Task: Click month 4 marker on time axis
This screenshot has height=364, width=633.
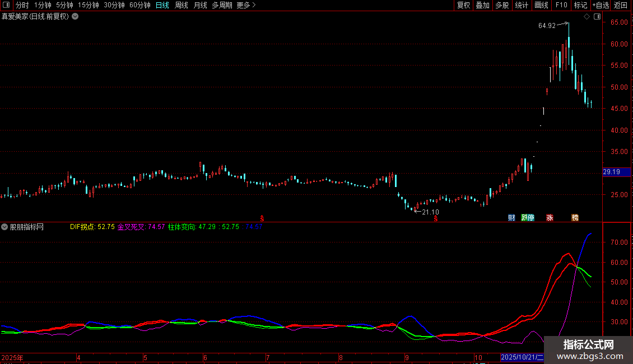Action: [x=79, y=358]
